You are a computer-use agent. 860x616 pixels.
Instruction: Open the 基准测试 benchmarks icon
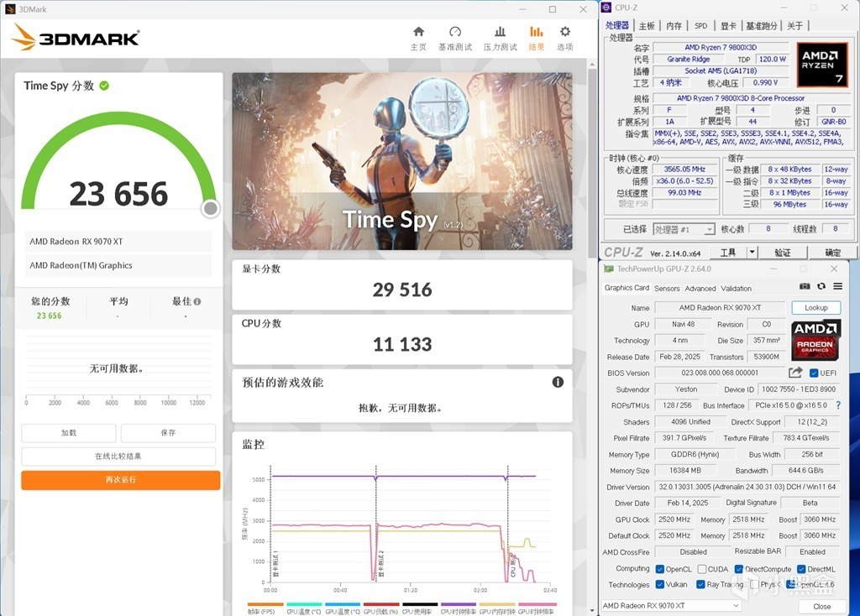455,32
